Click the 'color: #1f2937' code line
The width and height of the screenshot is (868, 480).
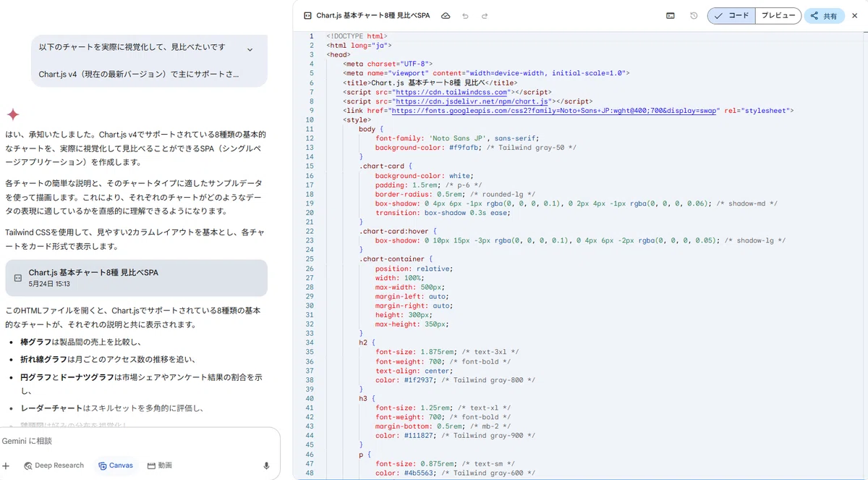[455, 379]
